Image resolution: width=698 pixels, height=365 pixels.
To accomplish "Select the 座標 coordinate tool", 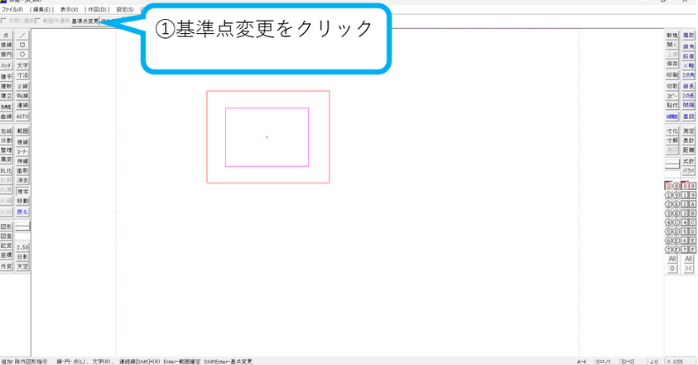I will tap(6, 255).
